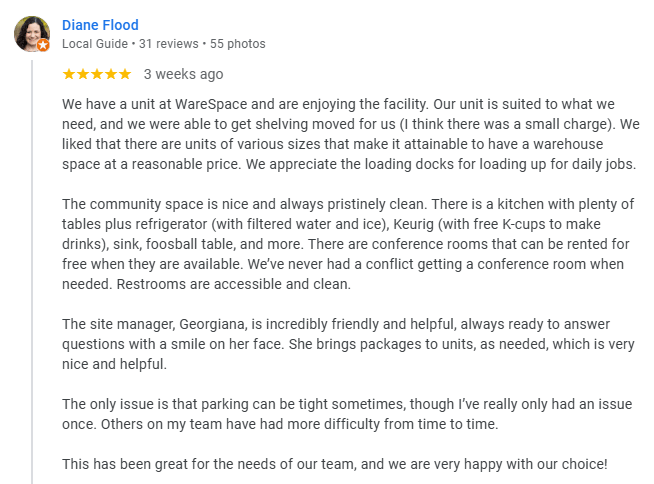654x484 pixels.
Task: View the reviewer's 55 photos
Action: 237,44
